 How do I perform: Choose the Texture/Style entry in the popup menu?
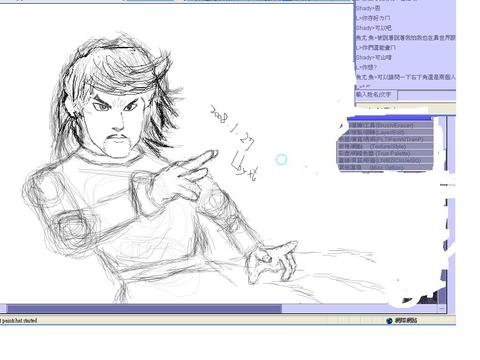coord(386,146)
